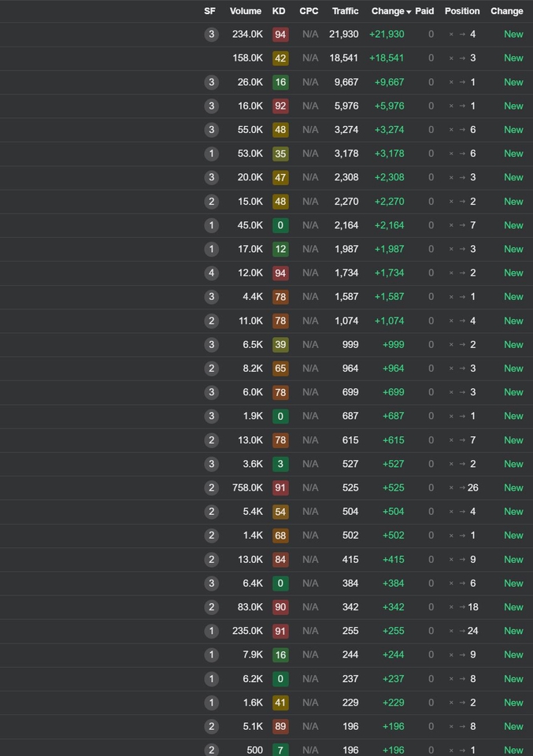533x756 pixels.
Task: Open SF badge in the 7.9K volume row
Action: coord(211,654)
